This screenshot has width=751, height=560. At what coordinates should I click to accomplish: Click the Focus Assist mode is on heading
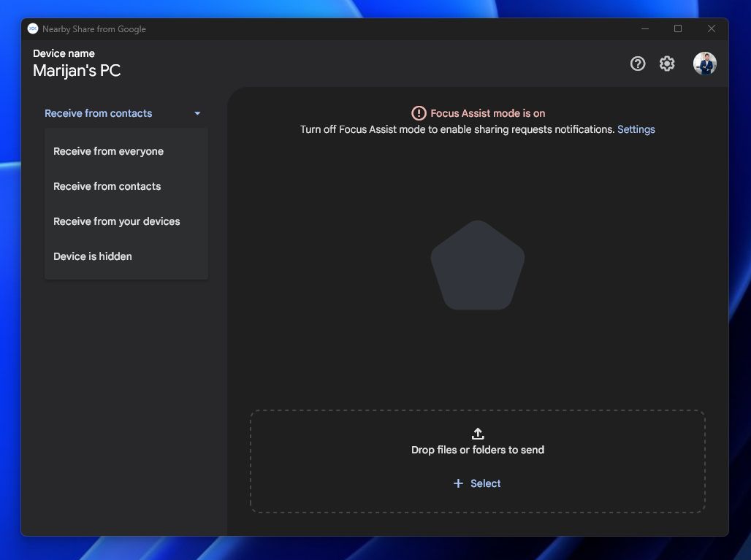click(487, 113)
